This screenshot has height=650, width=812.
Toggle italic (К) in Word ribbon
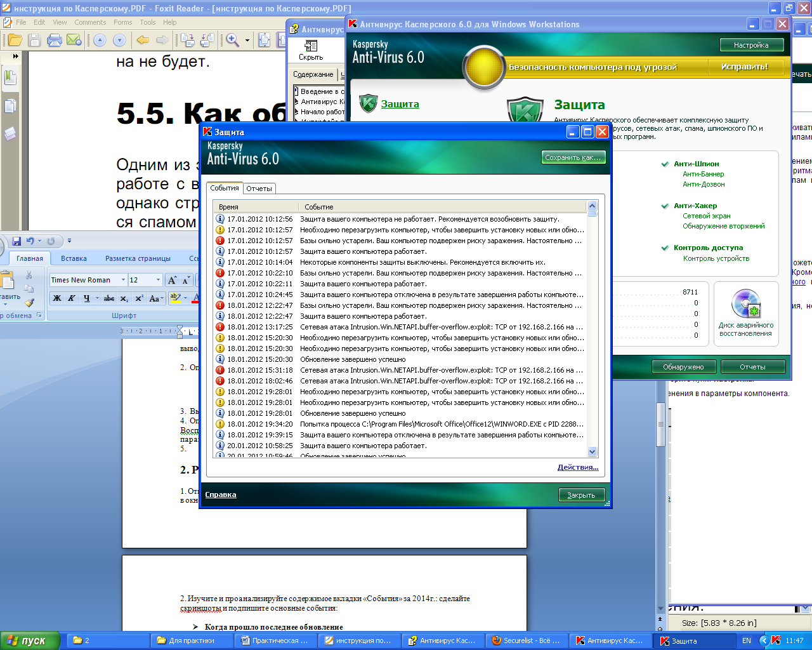72,298
